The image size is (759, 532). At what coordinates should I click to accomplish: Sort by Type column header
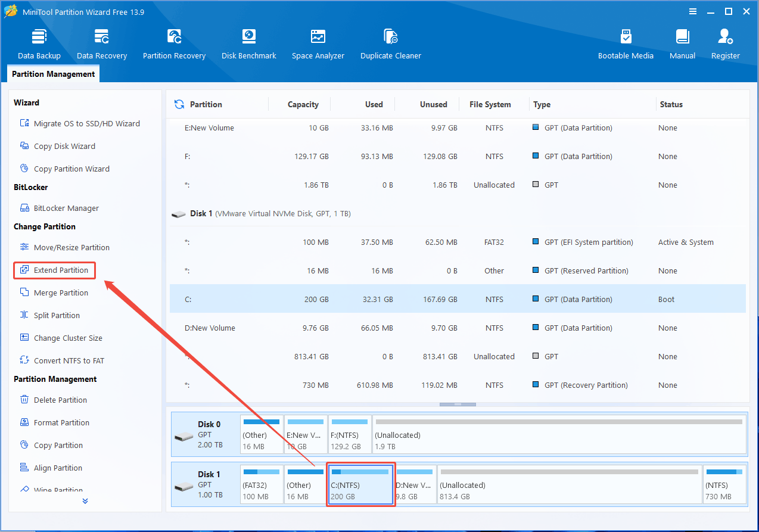point(542,104)
